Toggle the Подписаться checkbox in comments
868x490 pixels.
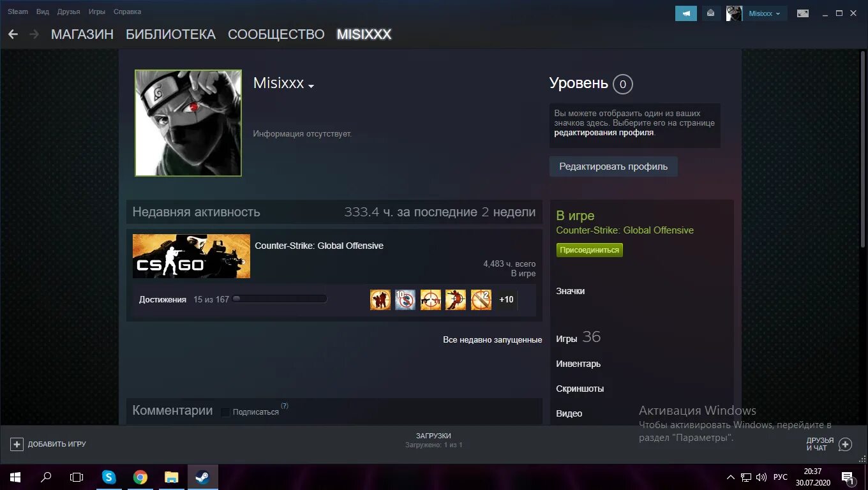click(x=225, y=412)
